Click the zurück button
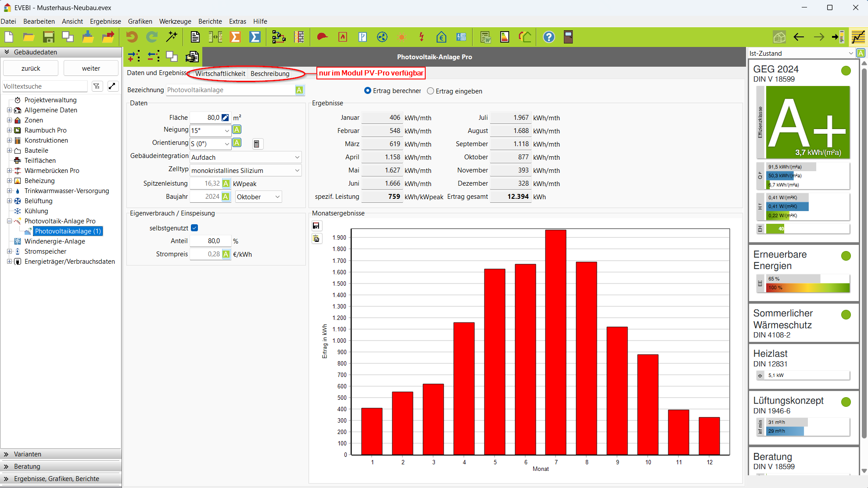Viewport: 868px width, 488px height. 31,68
